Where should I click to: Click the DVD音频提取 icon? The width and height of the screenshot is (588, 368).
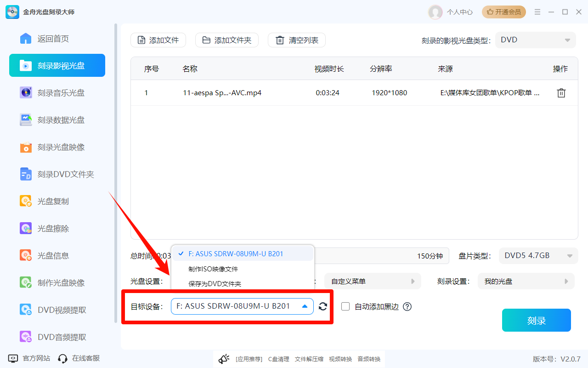point(26,337)
